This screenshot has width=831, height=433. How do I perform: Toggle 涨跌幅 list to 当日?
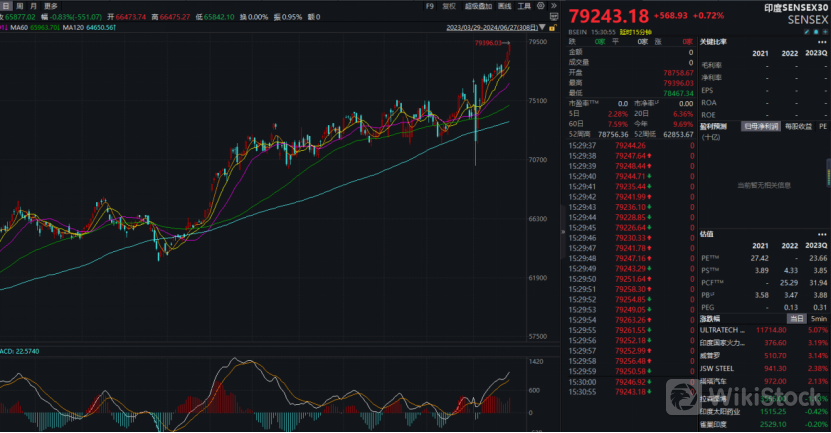click(796, 318)
